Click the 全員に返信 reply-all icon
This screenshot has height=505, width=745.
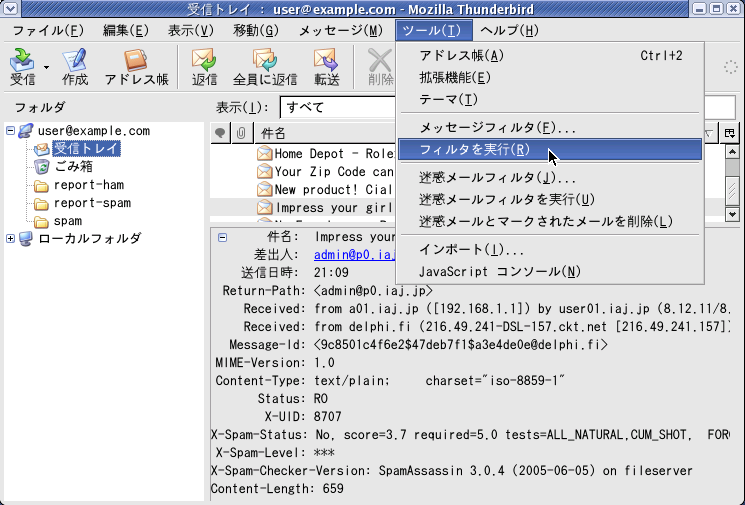265,67
